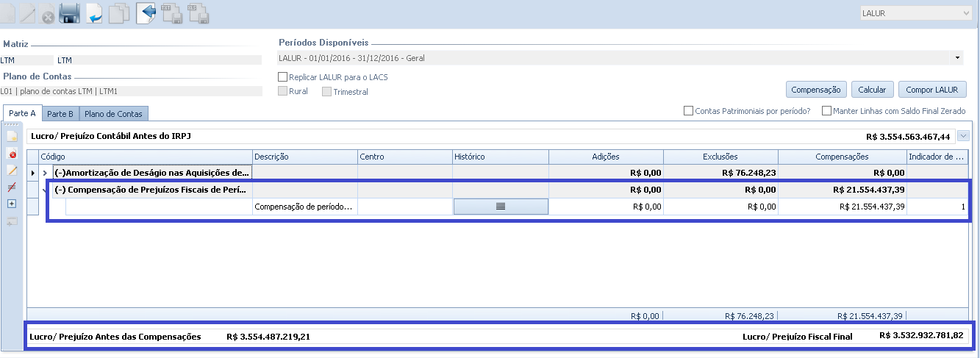Click the page icon with blue left arrow
This screenshot has width=980, height=358.
[x=146, y=13]
